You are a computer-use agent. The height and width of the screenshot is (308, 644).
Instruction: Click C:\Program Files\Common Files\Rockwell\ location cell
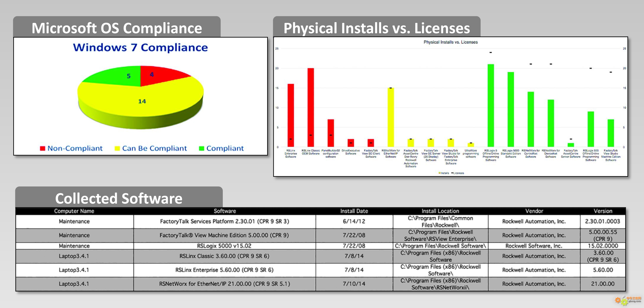tap(440, 221)
